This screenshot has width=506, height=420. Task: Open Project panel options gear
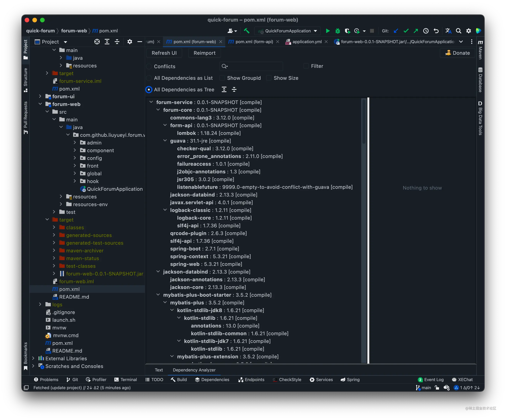(x=130, y=42)
